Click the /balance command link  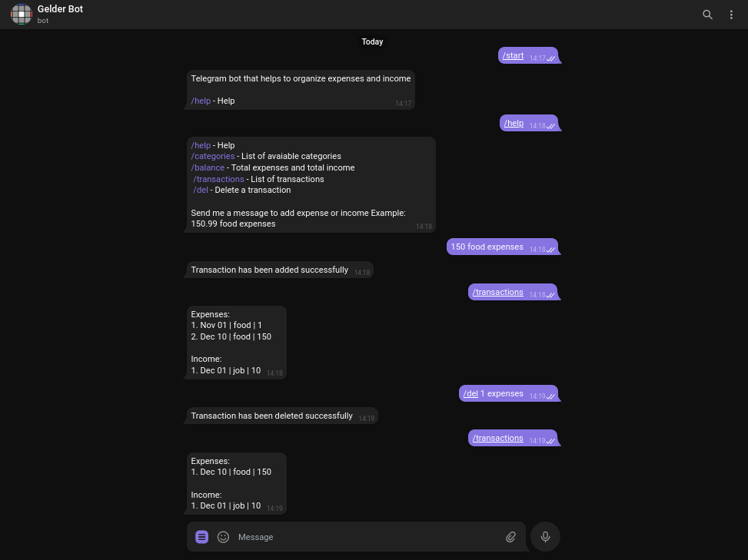pos(208,167)
